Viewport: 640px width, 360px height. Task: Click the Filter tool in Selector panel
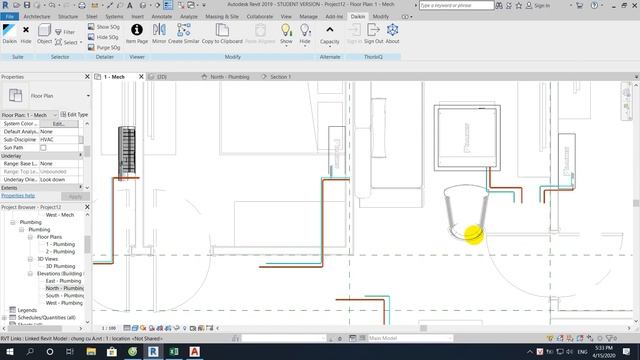(65, 32)
